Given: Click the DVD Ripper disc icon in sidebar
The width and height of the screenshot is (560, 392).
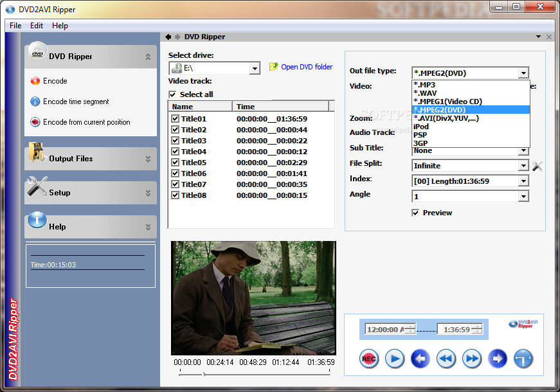Looking at the screenshot, I should point(37,51).
